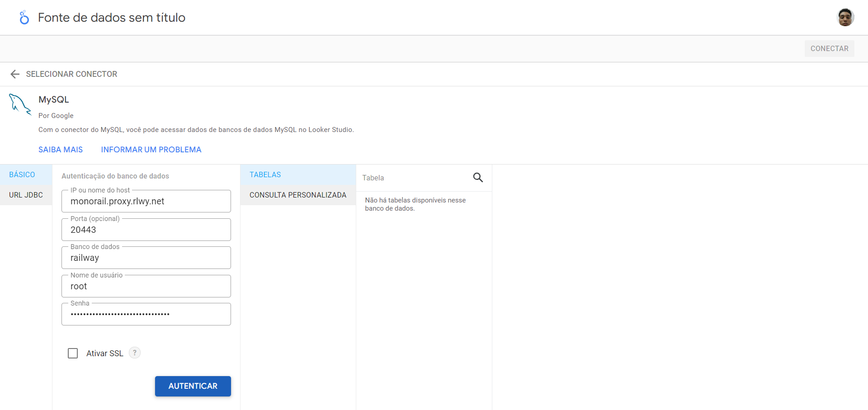Open the CONSULTA PERSONALIZADA tab
Viewport: 868px width, 410px height.
pos(298,195)
